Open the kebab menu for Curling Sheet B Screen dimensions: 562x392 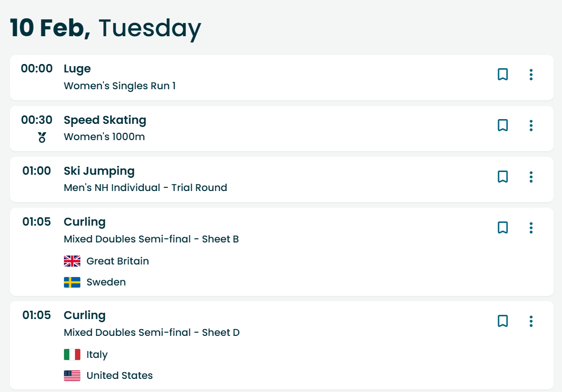(x=531, y=228)
